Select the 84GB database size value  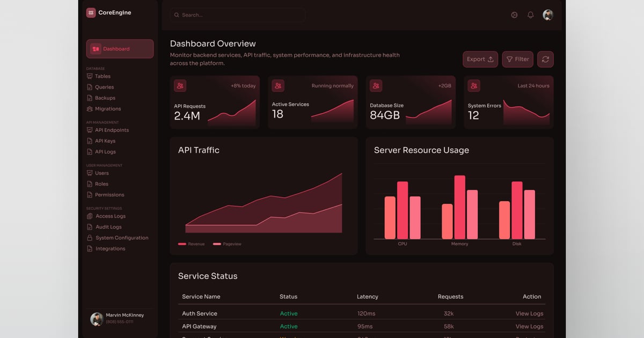[x=385, y=115]
